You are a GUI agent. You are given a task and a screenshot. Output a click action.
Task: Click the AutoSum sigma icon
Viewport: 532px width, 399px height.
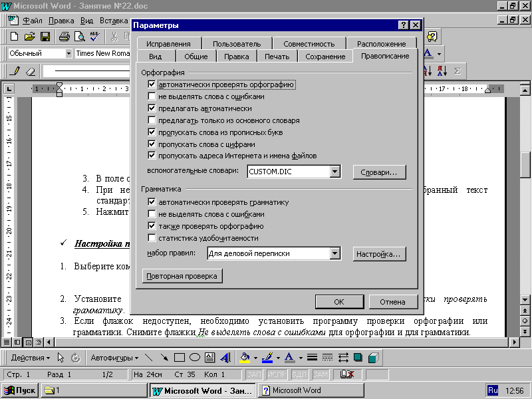tap(457, 71)
